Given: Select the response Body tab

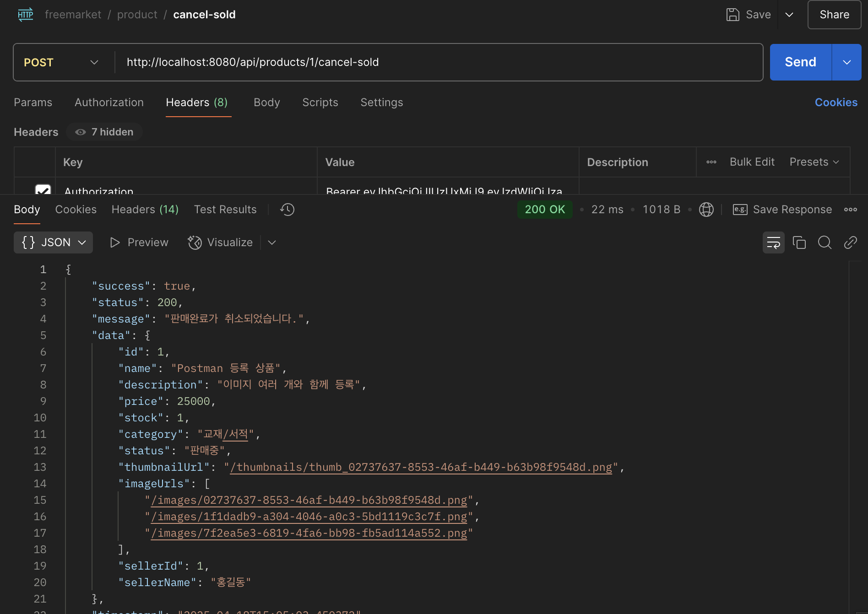Looking at the screenshot, I should 27,210.
